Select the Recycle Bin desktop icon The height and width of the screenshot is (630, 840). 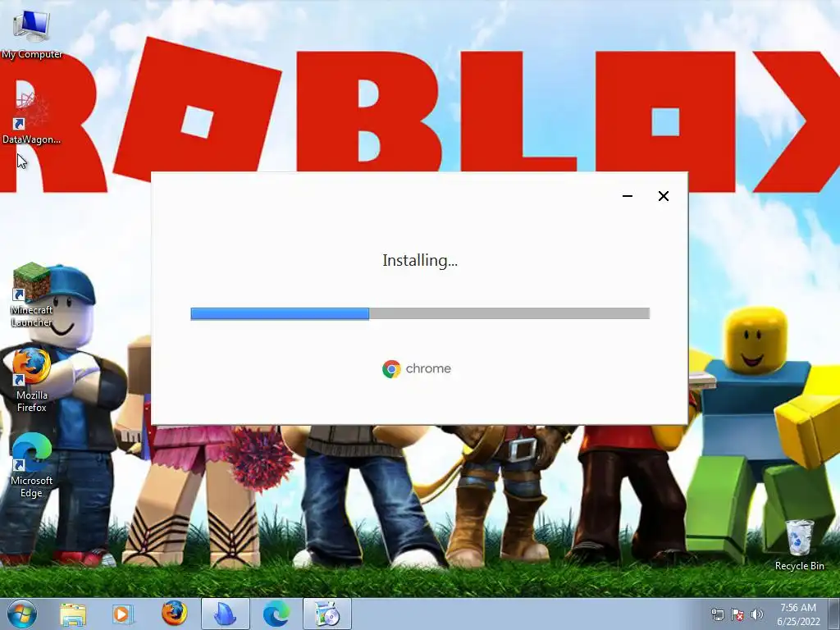[799, 545]
